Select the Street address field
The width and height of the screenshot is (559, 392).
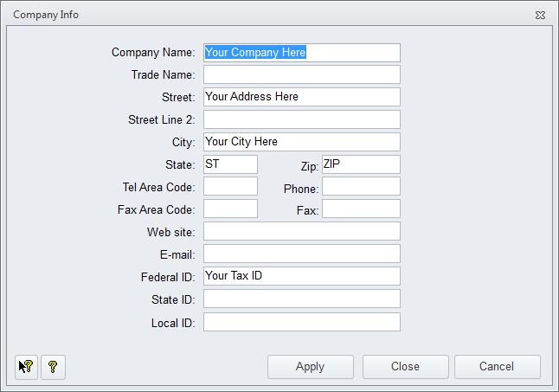pos(301,97)
